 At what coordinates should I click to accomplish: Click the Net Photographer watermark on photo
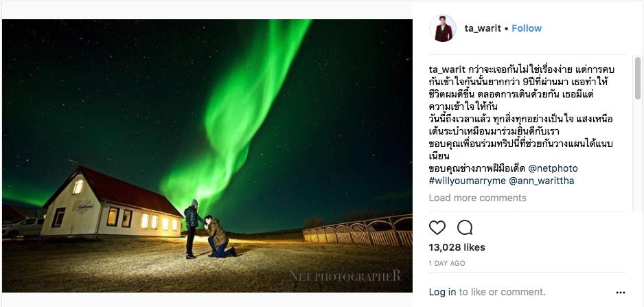(x=345, y=275)
